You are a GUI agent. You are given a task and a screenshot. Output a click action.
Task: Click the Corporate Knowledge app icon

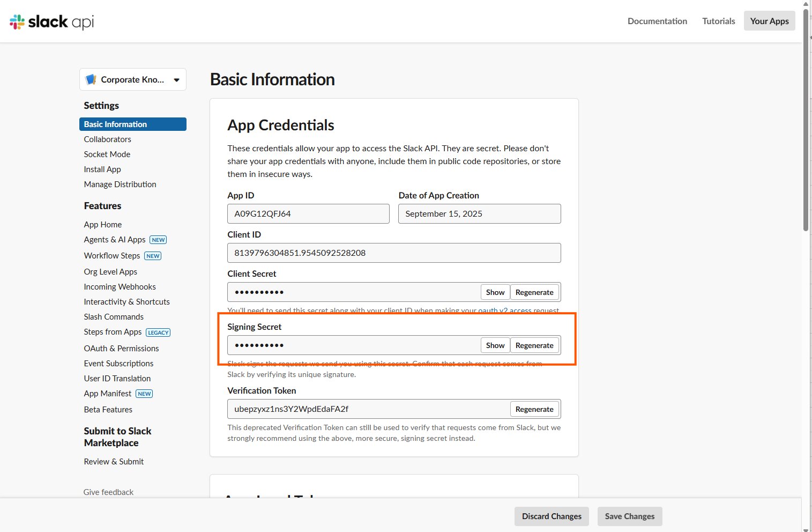[x=91, y=79]
